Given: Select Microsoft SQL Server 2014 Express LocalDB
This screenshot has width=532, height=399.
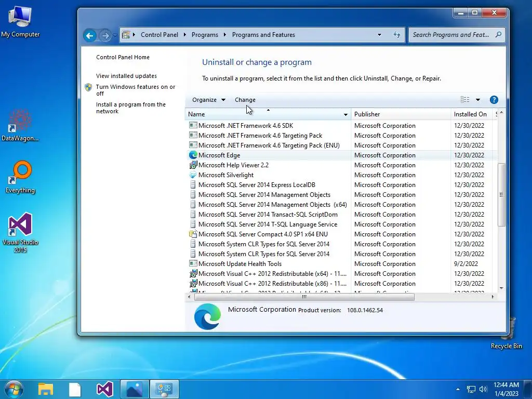Looking at the screenshot, I should 342,185.
